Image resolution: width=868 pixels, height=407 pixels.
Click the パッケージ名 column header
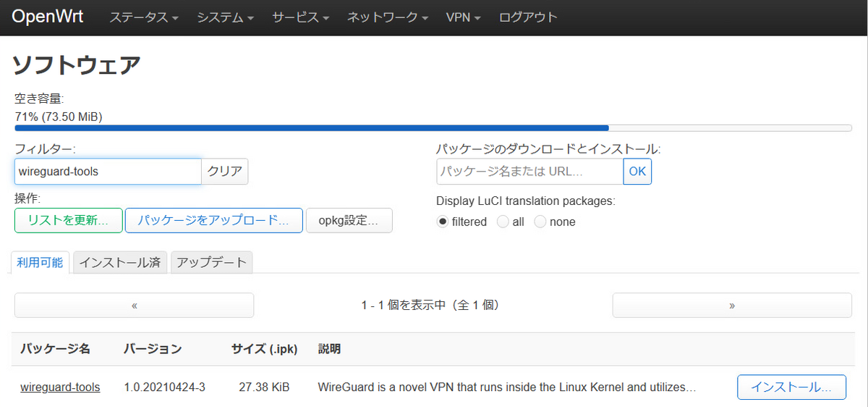[x=55, y=349]
